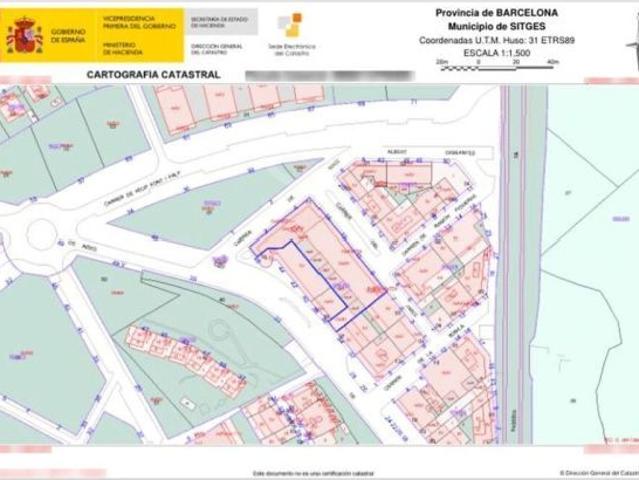Click the Provincia de BARCELONA heading
Image resolution: width=639 pixels, height=480 pixels.
tap(497, 13)
